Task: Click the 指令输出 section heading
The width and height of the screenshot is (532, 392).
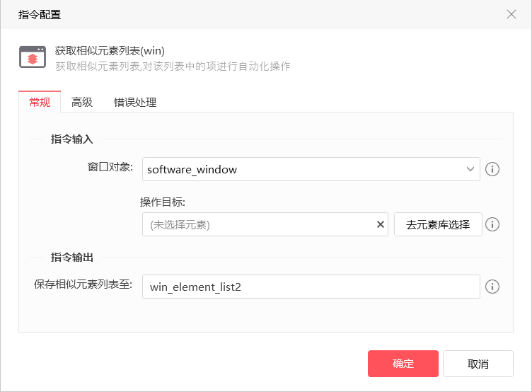Action: pyautogui.click(x=71, y=257)
